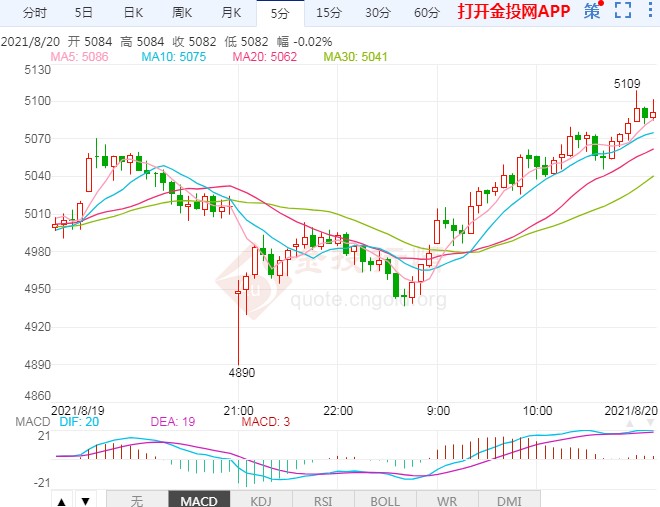Switch to the 日K daily candlestick tab

point(133,13)
